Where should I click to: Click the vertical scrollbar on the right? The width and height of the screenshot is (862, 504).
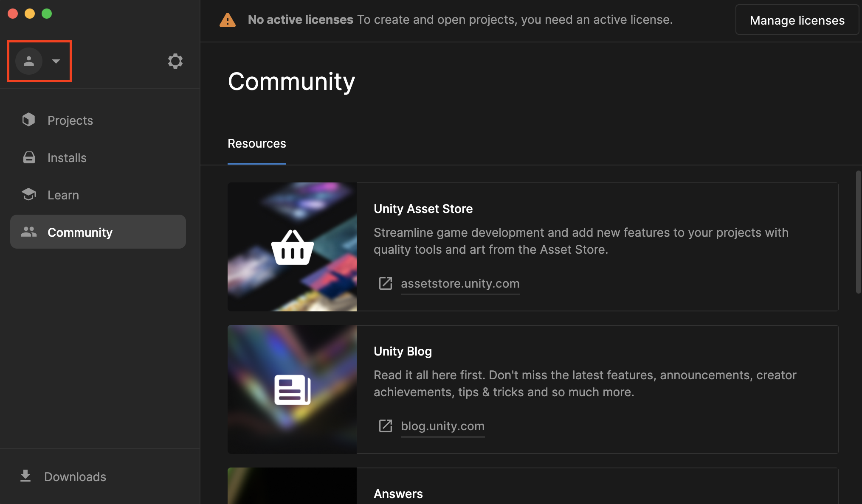tap(858, 232)
